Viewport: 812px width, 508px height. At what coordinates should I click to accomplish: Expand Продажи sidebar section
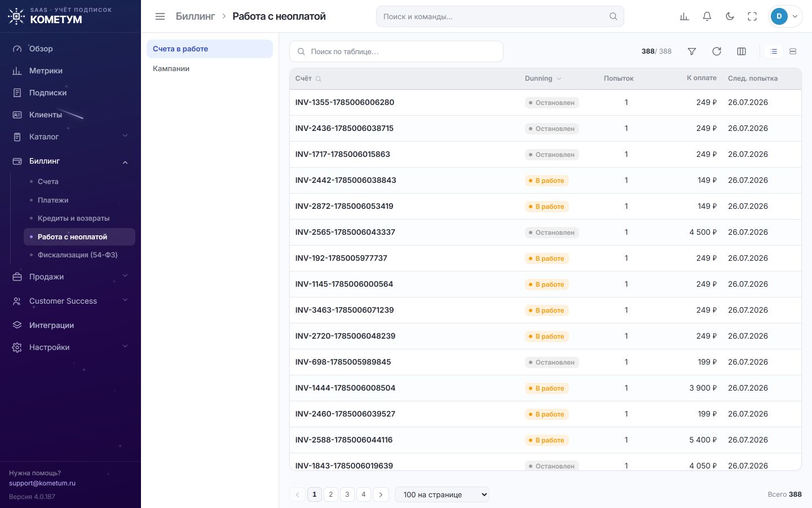[70, 277]
